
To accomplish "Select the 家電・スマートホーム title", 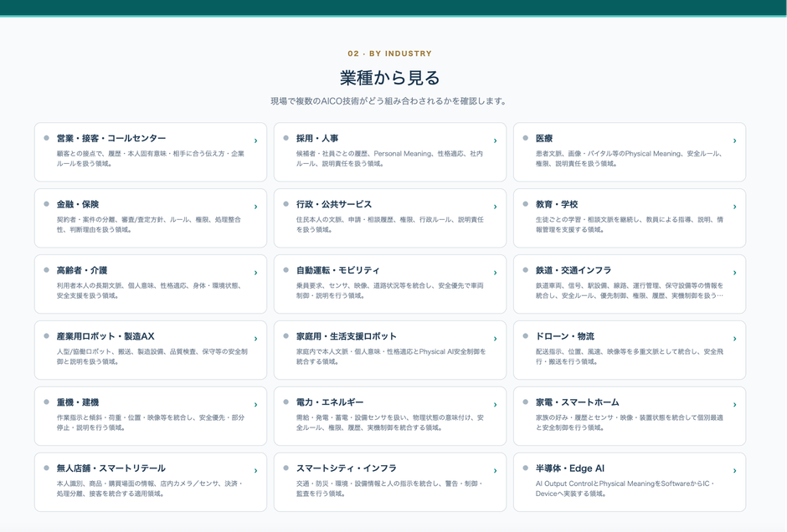I will (x=577, y=402).
